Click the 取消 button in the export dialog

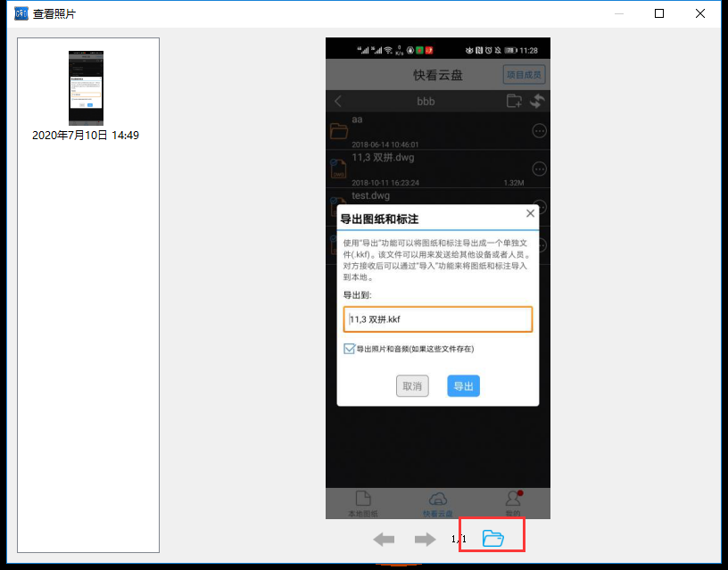point(412,385)
